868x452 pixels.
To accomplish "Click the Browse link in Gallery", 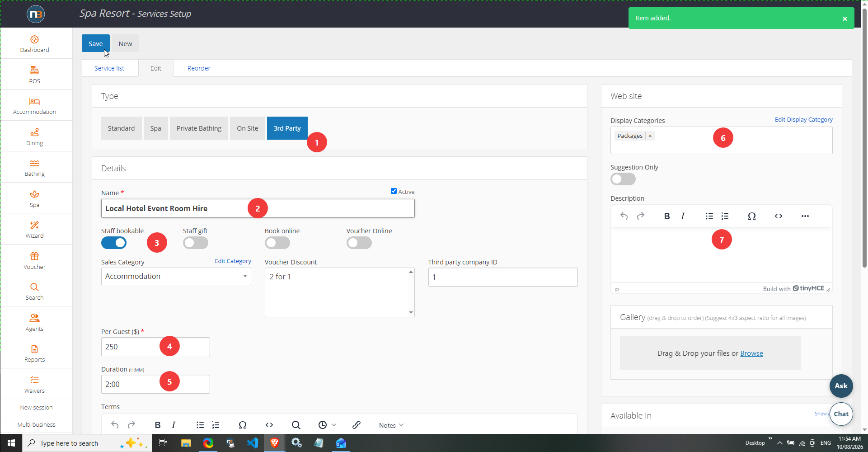I will point(751,353).
